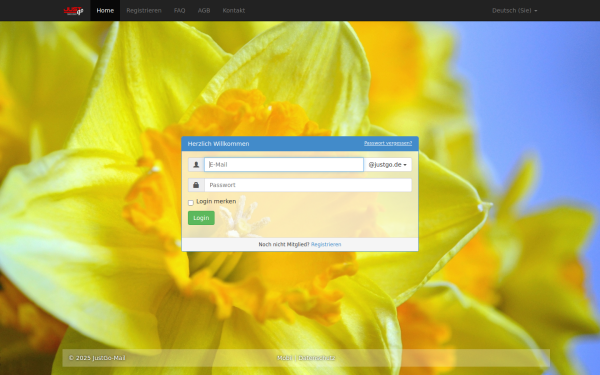Focus the E-Mail input field

(284, 165)
